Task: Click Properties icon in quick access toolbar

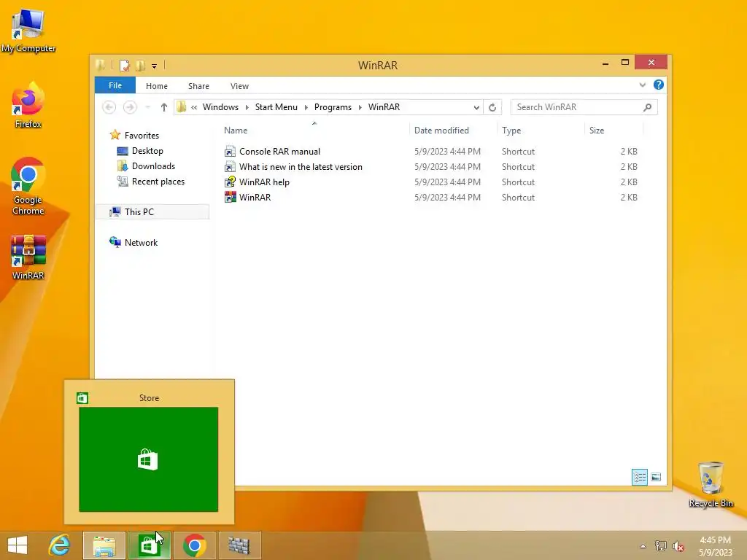Action: click(125, 65)
